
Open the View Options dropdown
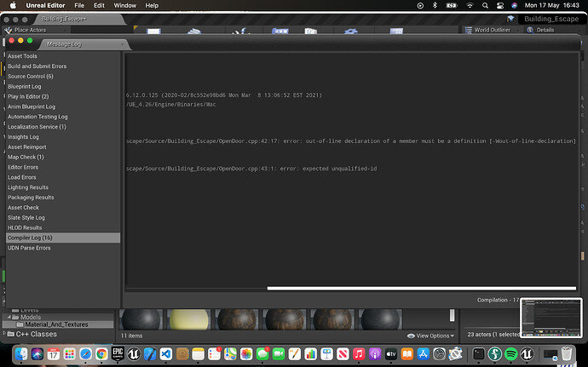[x=430, y=335]
